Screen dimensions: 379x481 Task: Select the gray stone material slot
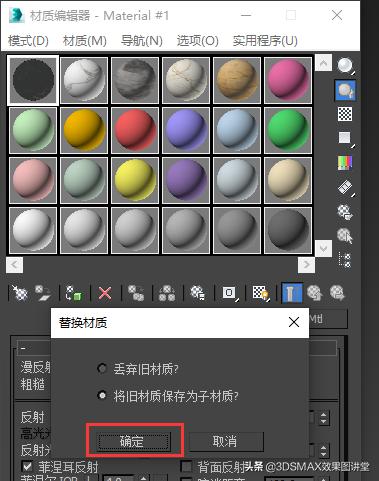click(135, 80)
